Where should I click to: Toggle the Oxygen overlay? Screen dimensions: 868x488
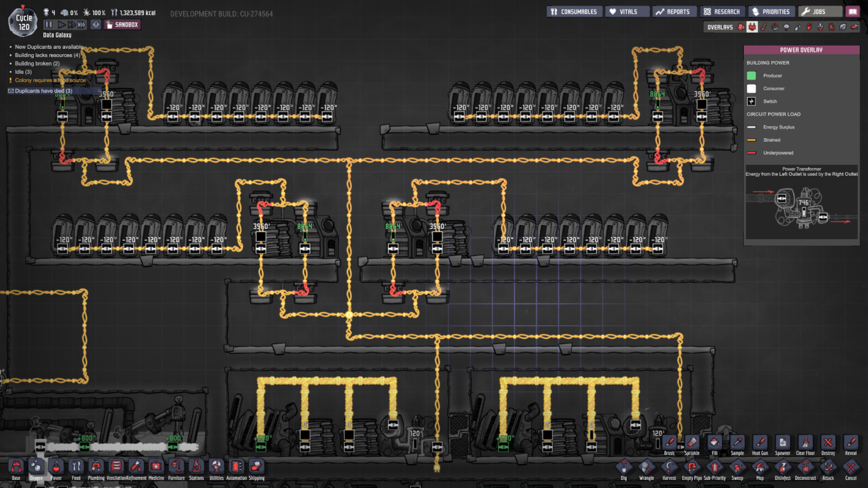(x=741, y=27)
